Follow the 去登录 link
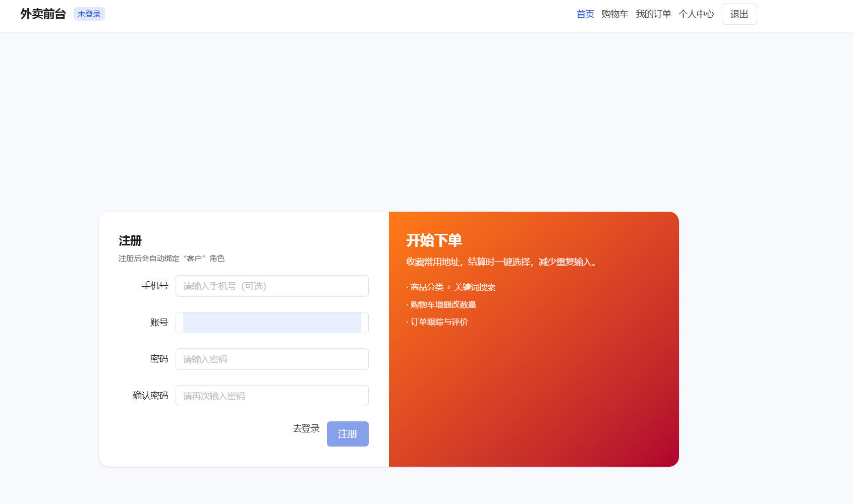Image resolution: width=853 pixels, height=504 pixels. tap(306, 428)
